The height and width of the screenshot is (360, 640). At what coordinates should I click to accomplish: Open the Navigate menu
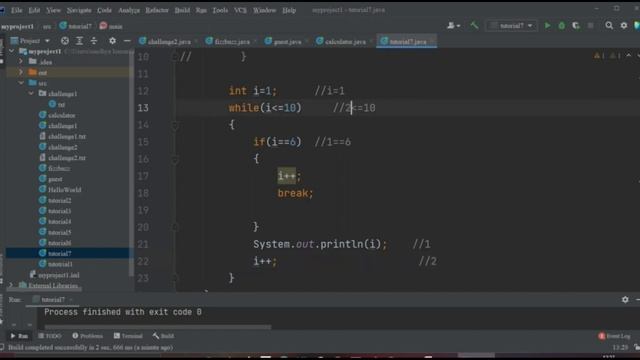[79, 10]
